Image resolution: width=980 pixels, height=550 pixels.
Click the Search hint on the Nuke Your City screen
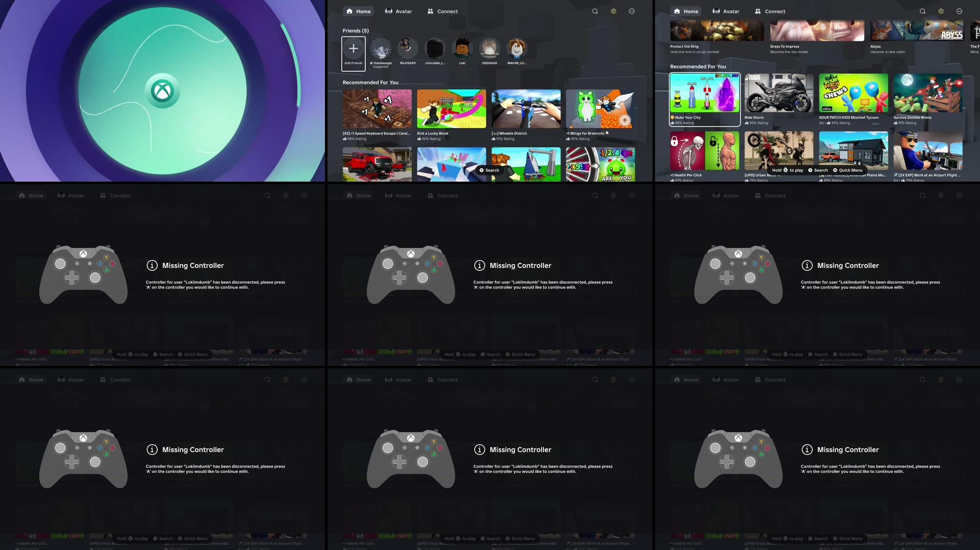tap(818, 170)
